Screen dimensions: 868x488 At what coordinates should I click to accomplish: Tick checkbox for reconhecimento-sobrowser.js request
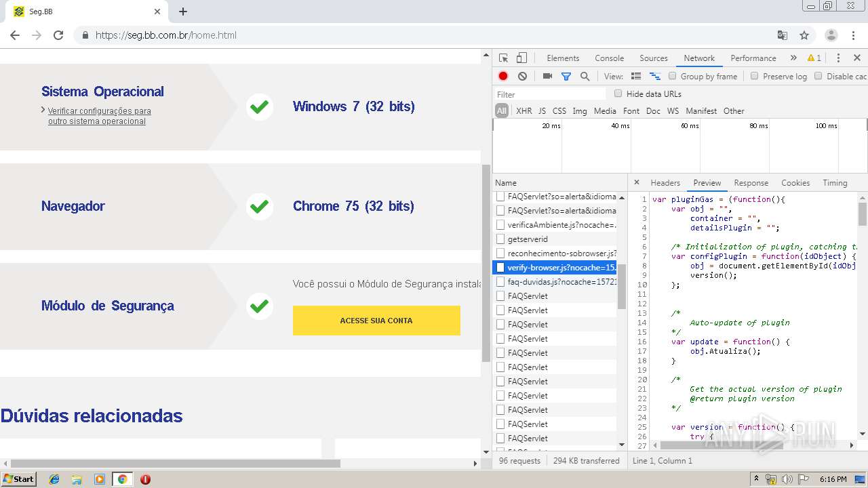tap(500, 253)
